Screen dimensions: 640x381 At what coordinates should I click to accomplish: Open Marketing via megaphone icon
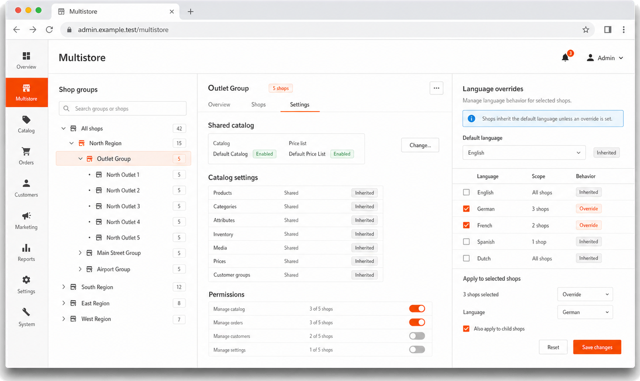(26, 216)
